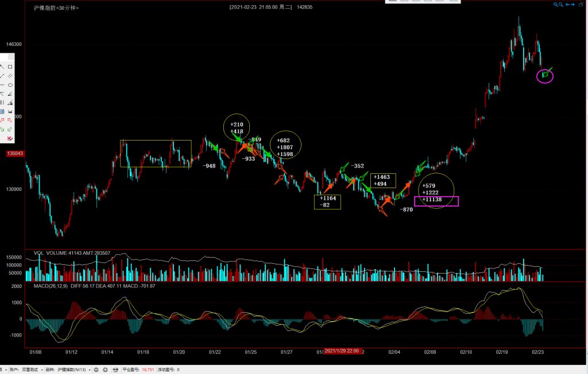588x374 pixels.
Task: Choose the red up-right arrow marker
Action: (x=2, y=120)
